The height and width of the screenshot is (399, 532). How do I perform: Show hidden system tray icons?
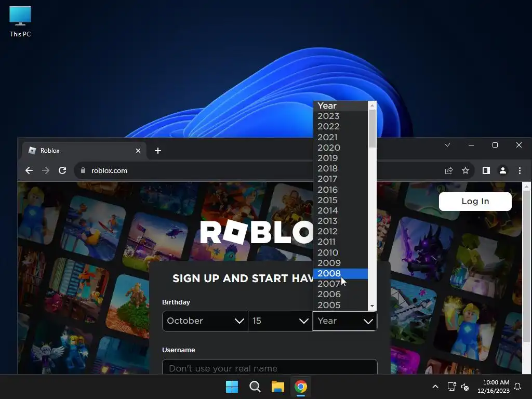coord(435,387)
